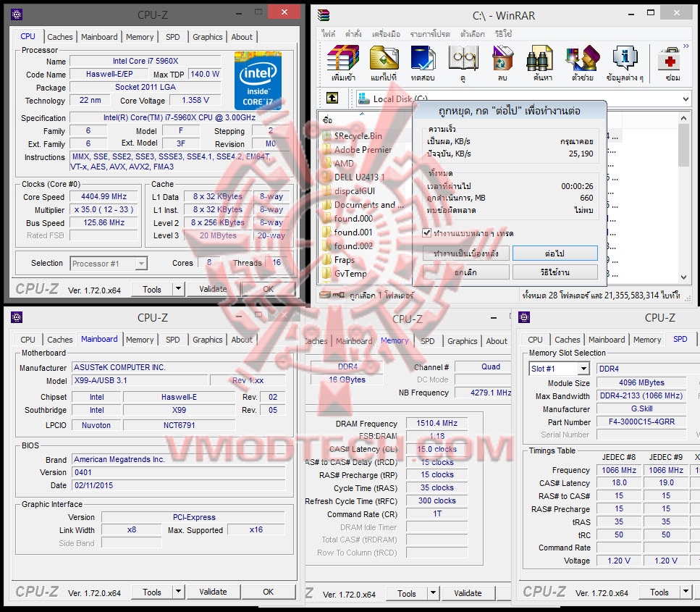The image size is (700, 612).
Task: Select the GvTemp folder in WinRAR
Action: click(x=350, y=273)
